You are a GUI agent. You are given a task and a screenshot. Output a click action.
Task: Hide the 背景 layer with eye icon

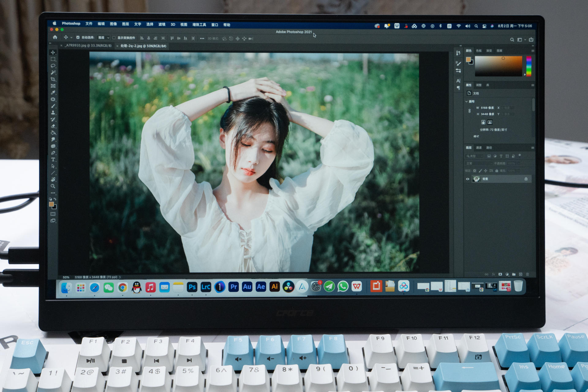[468, 179]
